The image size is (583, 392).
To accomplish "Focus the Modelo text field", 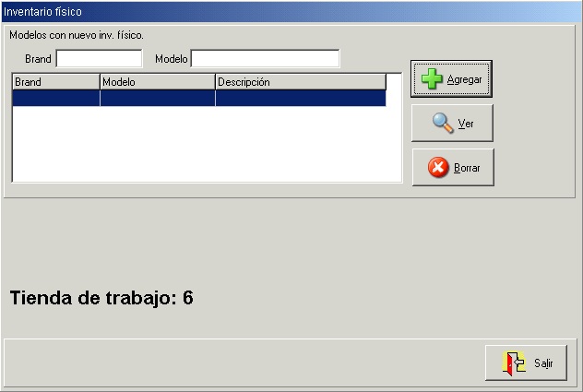I will [x=265, y=59].
